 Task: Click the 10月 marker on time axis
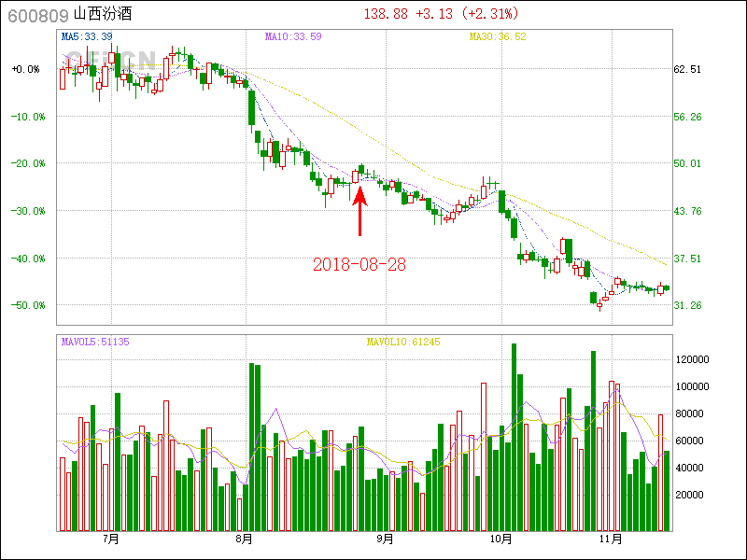point(501,539)
